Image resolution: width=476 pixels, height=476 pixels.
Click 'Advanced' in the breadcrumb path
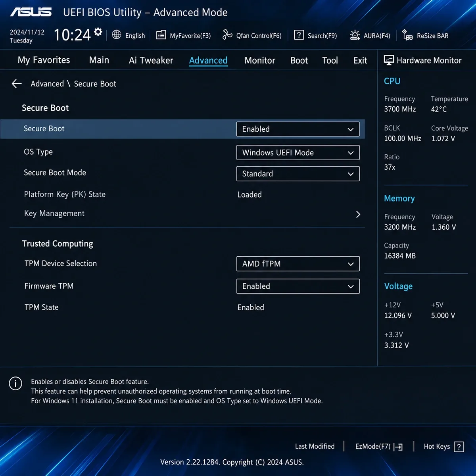pyautogui.click(x=47, y=84)
